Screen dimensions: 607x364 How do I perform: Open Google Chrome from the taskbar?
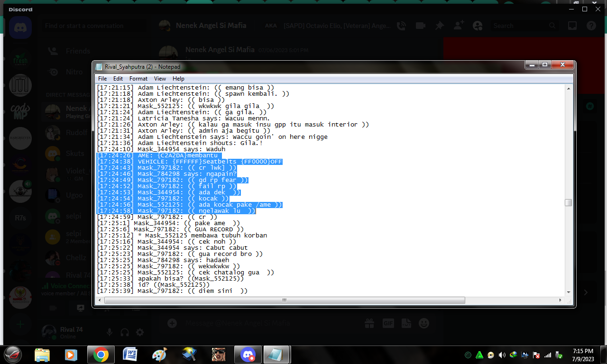tap(101, 355)
